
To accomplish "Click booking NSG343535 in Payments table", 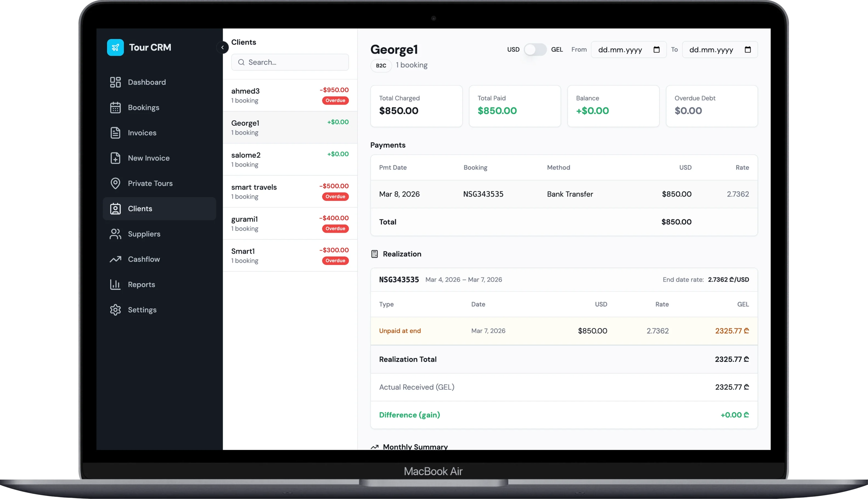I will coord(483,194).
